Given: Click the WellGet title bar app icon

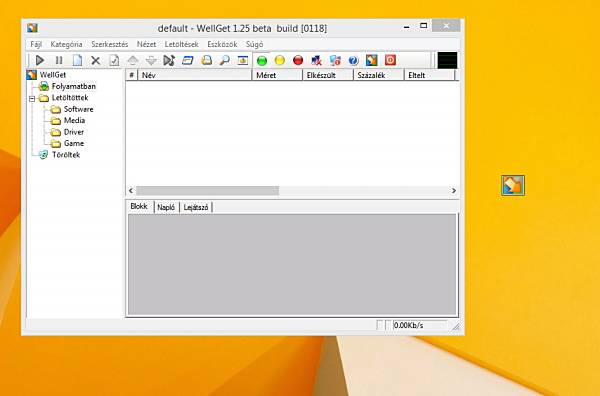Looking at the screenshot, I should pos(32,28).
